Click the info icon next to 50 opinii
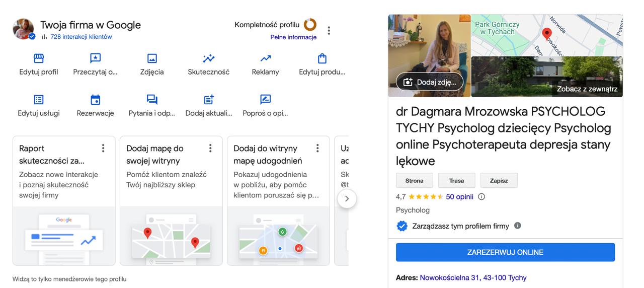 (x=481, y=197)
